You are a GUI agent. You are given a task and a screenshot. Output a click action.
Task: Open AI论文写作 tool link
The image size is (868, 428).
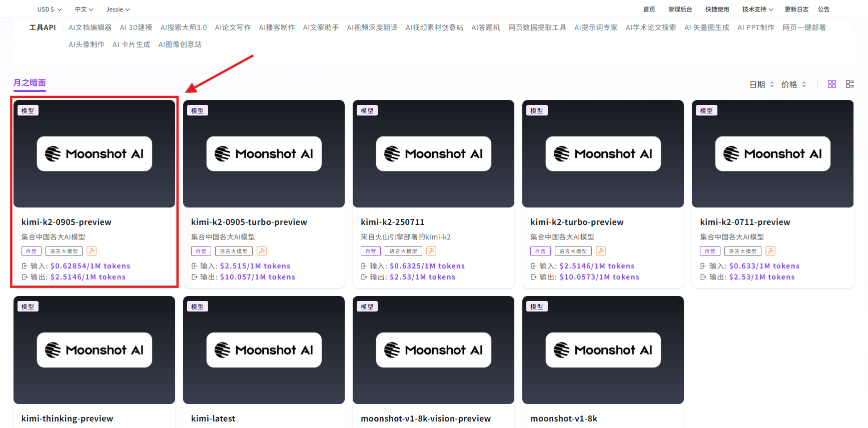pos(233,27)
